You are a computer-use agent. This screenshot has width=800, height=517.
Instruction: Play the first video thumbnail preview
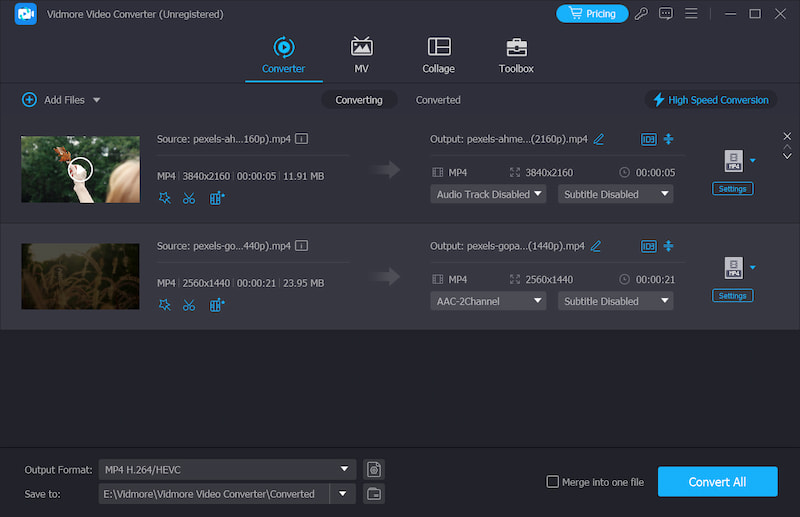pos(80,169)
